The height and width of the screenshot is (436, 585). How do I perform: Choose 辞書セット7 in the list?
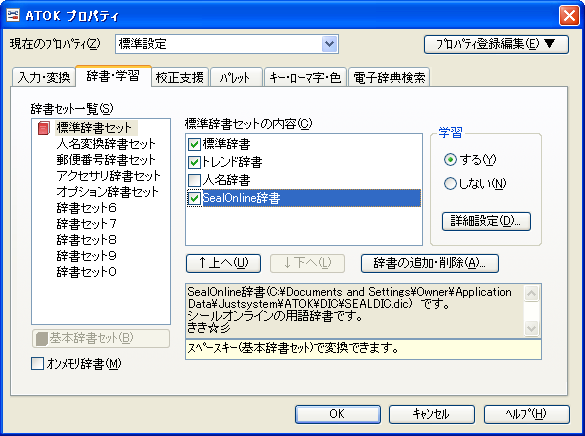pos(86,224)
